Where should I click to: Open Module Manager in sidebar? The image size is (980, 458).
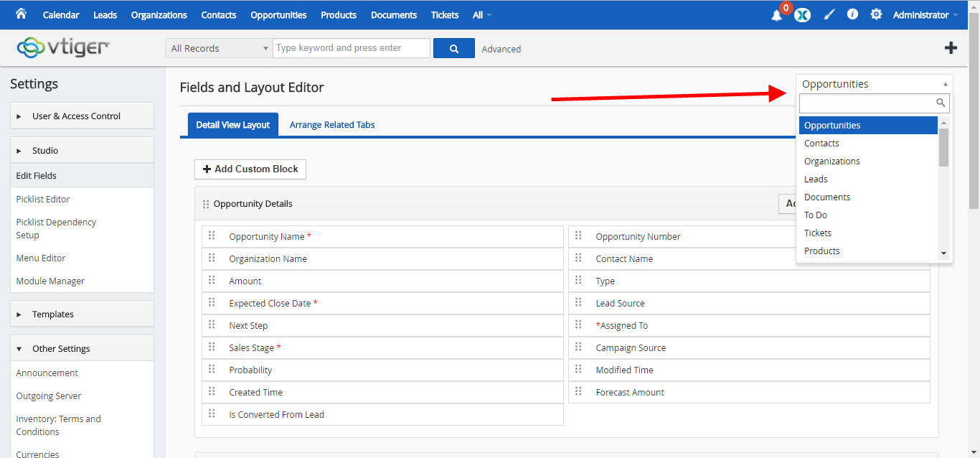[x=50, y=281]
